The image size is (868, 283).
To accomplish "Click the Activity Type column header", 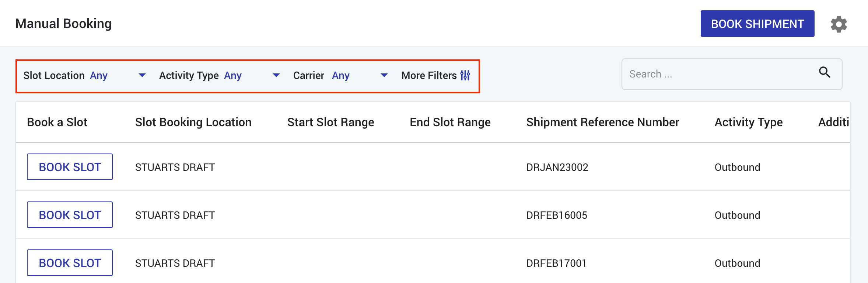I will [748, 122].
